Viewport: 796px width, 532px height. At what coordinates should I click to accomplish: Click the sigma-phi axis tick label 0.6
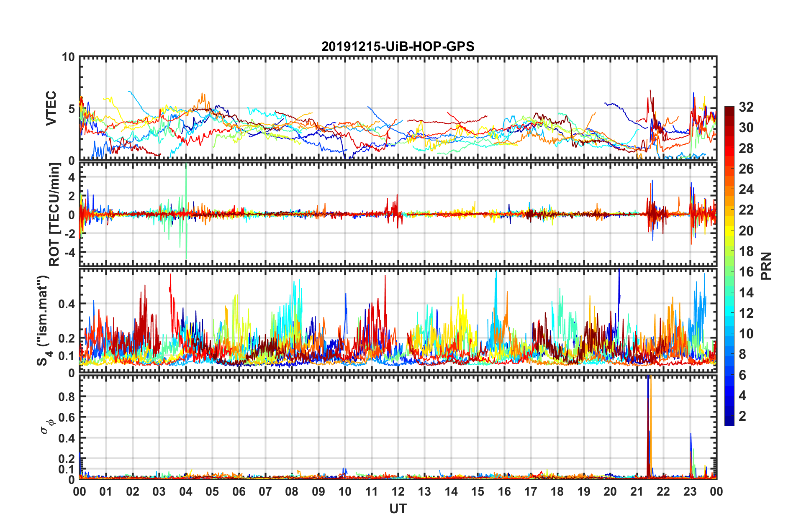[67, 417]
